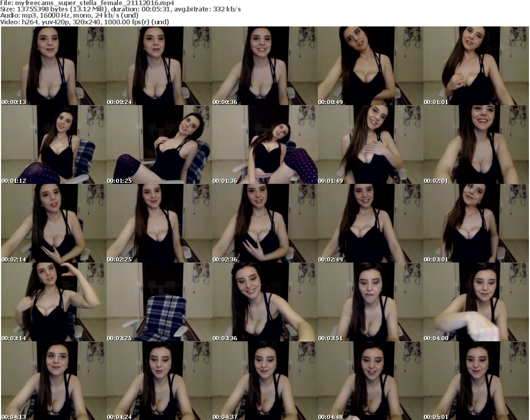This screenshot has width=530, height=420.
Task: Click the Video h264 info line
Action: pyautogui.click(x=84, y=22)
